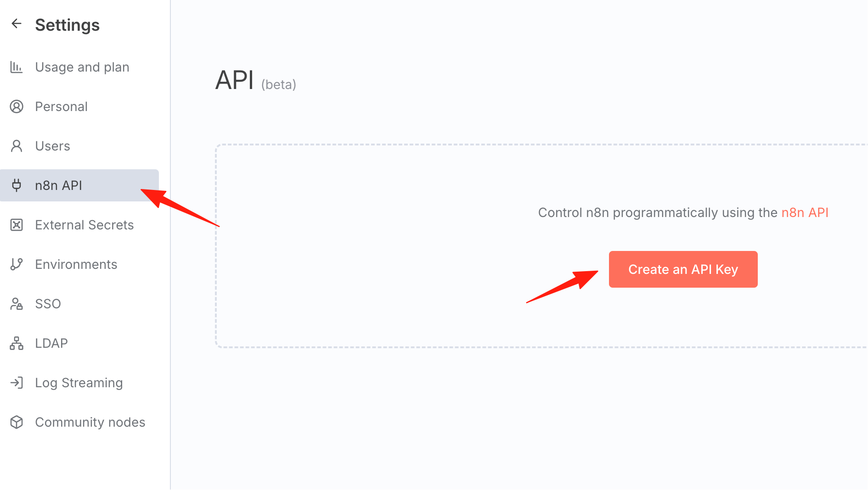The height and width of the screenshot is (490, 868).
Task: Click the Environments git branch icon
Action: (17, 264)
